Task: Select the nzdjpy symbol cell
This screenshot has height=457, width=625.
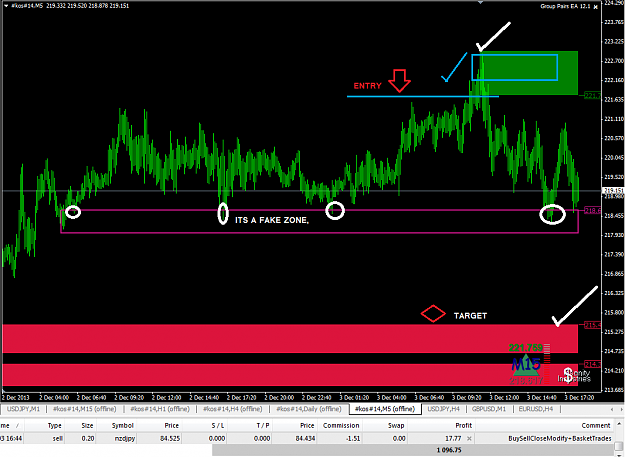Action: click(x=124, y=438)
